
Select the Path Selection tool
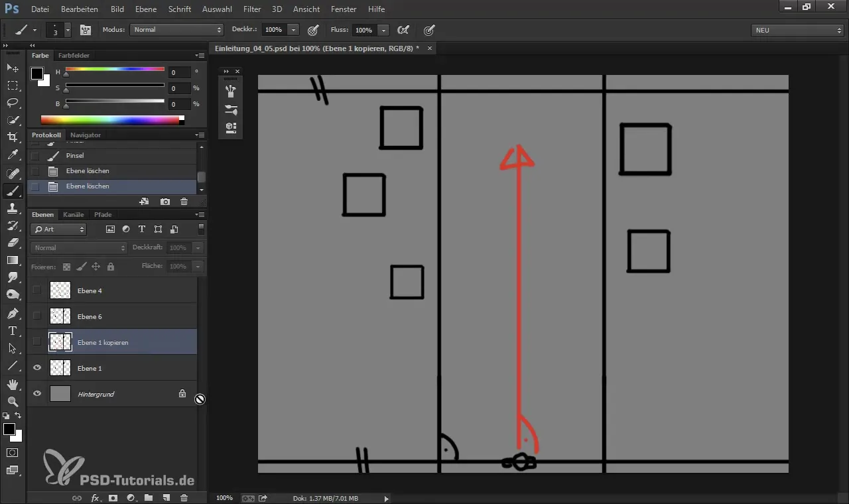click(x=13, y=347)
